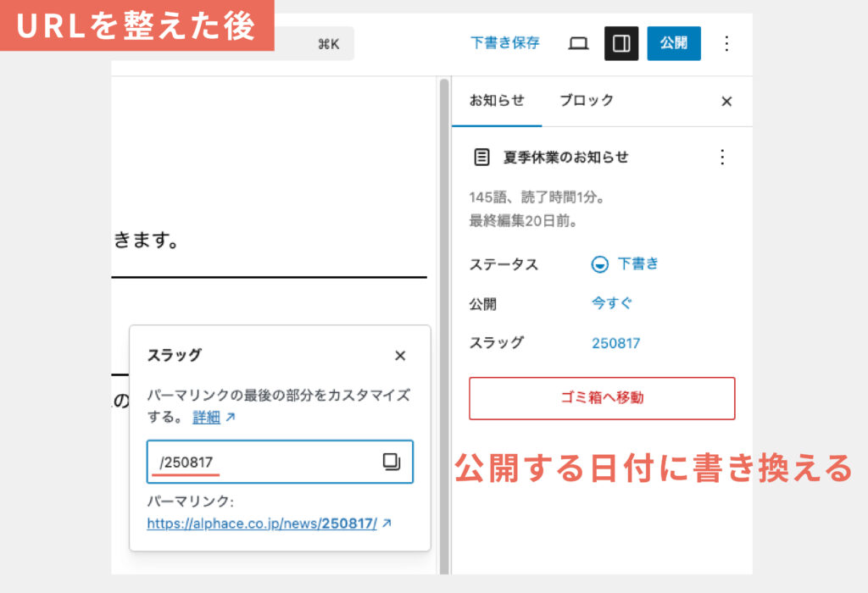
Task: Open the preview device icon
Action: click(x=578, y=43)
